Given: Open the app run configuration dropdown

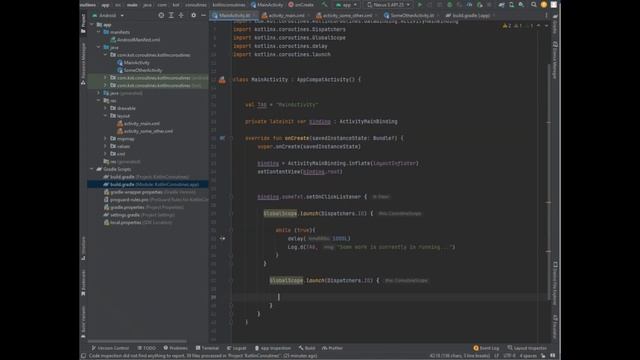Looking at the screenshot, I should [347, 5].
